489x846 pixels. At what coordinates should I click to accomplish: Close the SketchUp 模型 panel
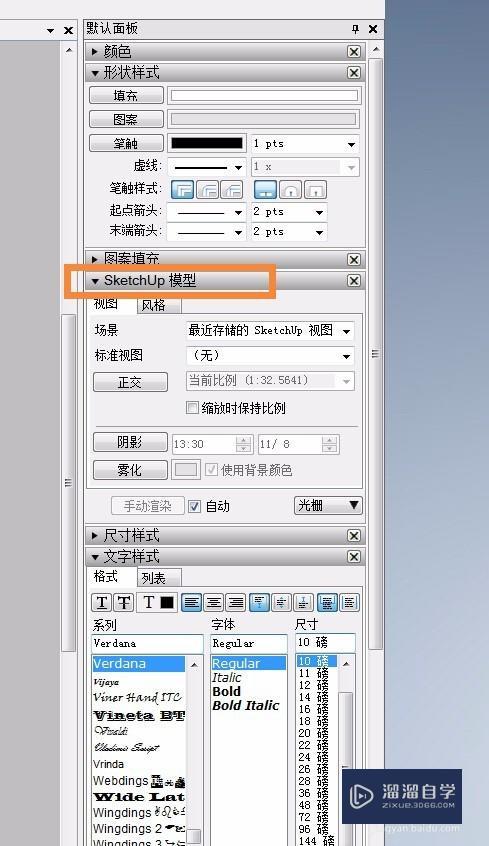click(354, 281)
